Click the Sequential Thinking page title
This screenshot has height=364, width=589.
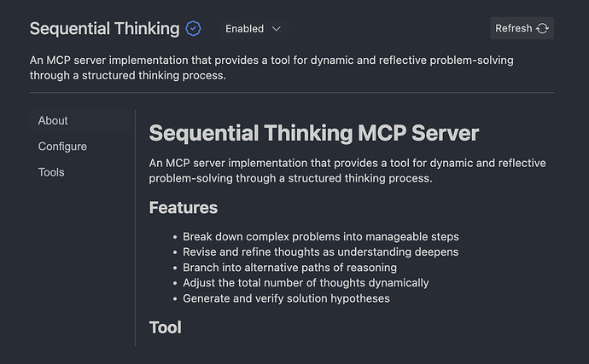(104, 28)
